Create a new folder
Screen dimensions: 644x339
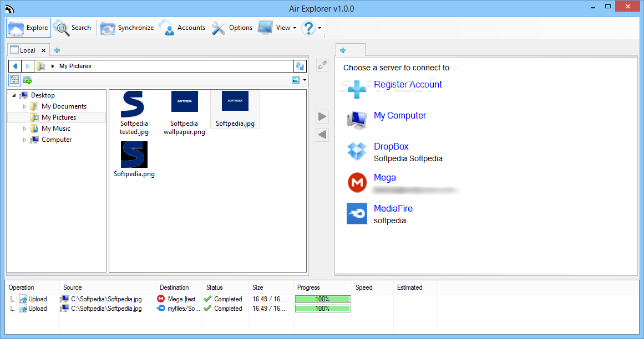tap(28, 80)
